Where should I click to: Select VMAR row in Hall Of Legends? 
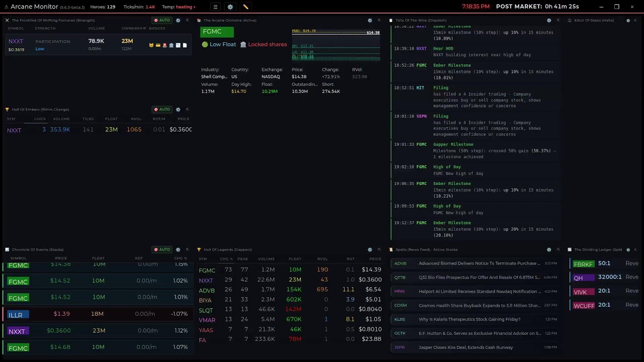coord(290,319)
